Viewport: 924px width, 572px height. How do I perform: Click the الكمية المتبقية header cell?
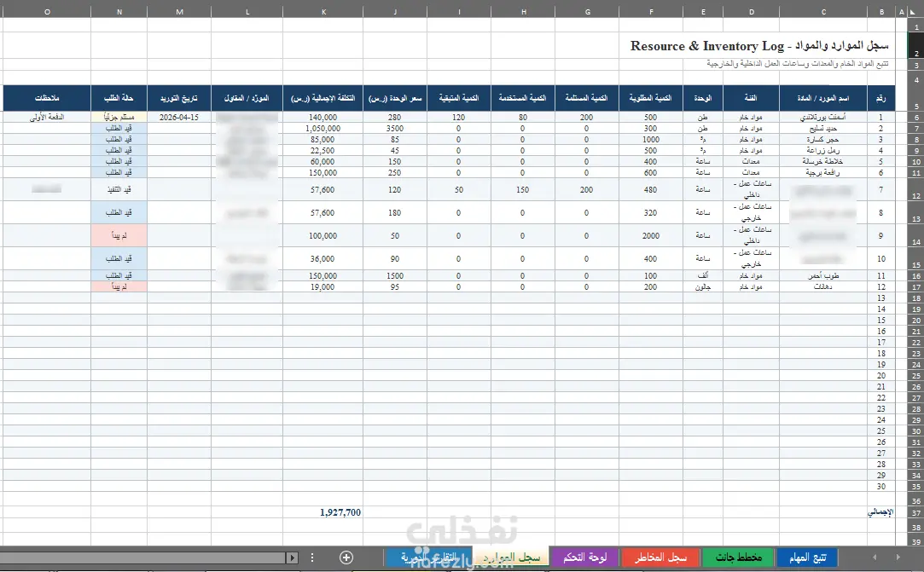[x=458, y=98]
